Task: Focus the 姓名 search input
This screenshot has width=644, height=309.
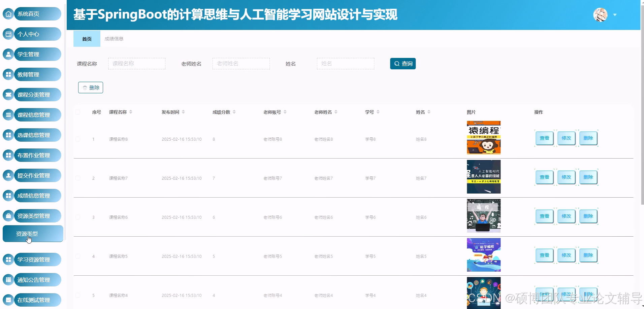Action: pyautogui.click(x=346, y=64)
